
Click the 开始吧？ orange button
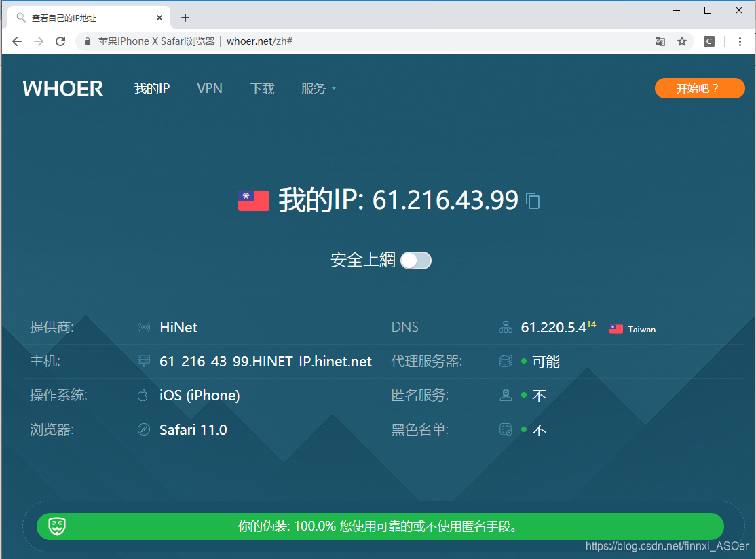700,88
